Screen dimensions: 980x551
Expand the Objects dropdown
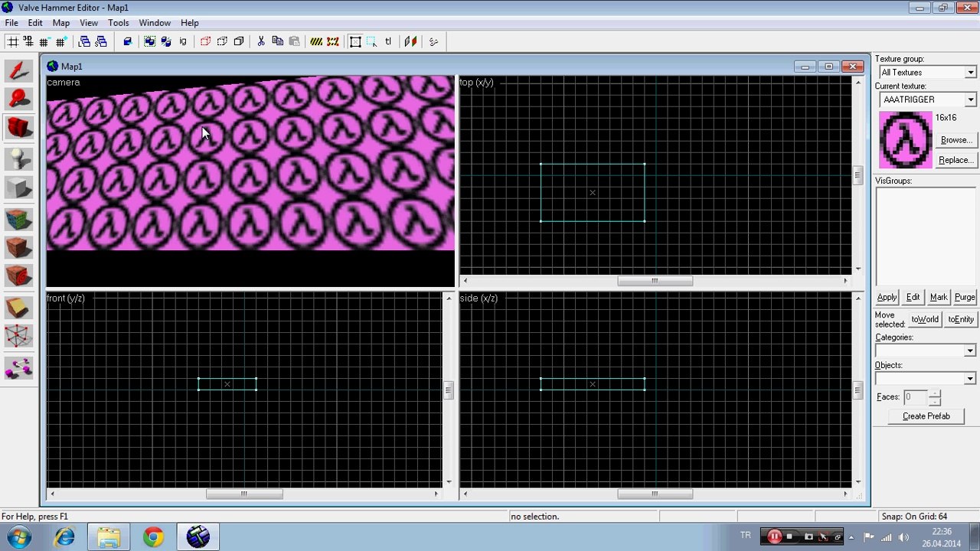[x=969, y=379]
